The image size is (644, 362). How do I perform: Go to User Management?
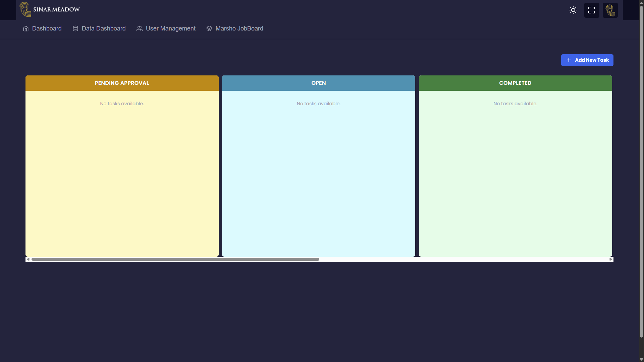pyautogui.click(x=170, y=28)
